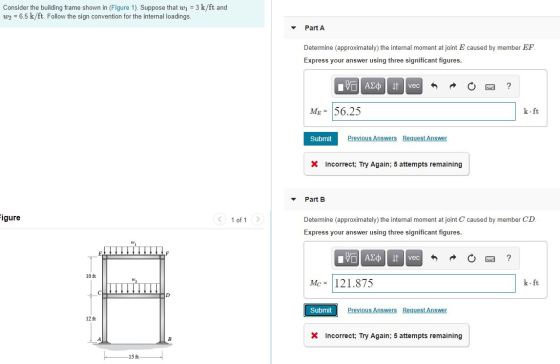Open help question mark in Part B
Image resolution: width=560 pixels, height=364 pixels.
click(509, 258)
